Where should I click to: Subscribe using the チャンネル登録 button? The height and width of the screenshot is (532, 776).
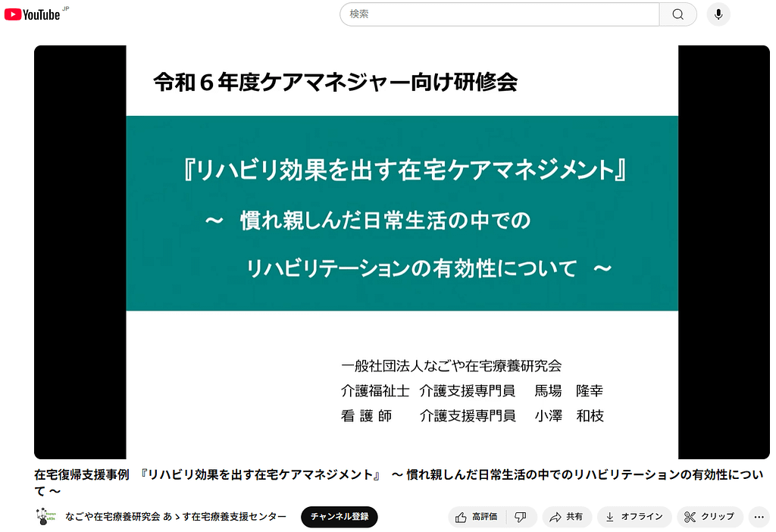[x=339, y=517]
